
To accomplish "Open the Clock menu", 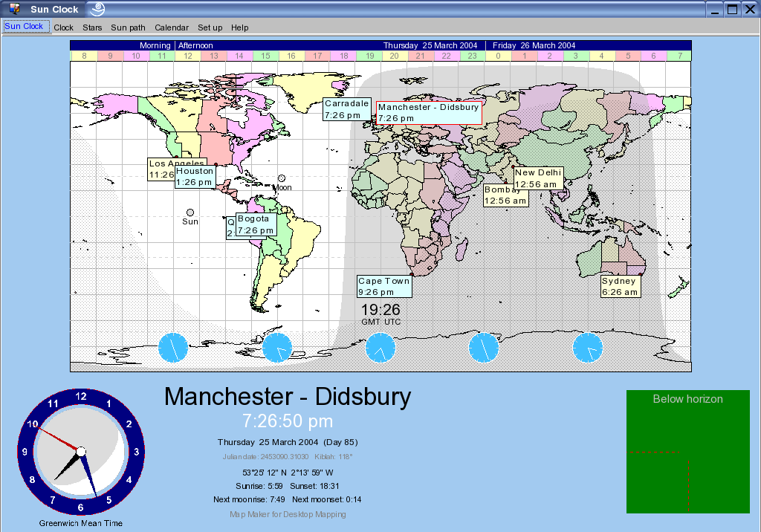I will [x=63, y=27].
